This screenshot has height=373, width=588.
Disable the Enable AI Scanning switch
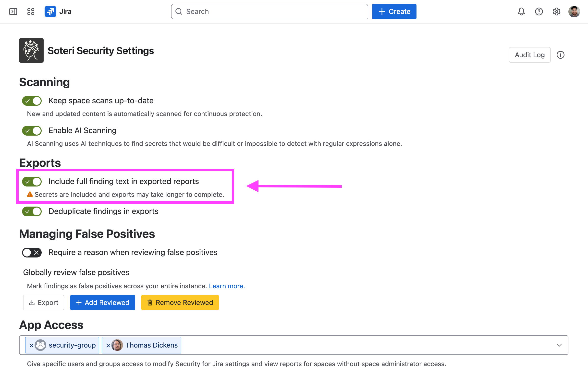[x=32, y=131]
